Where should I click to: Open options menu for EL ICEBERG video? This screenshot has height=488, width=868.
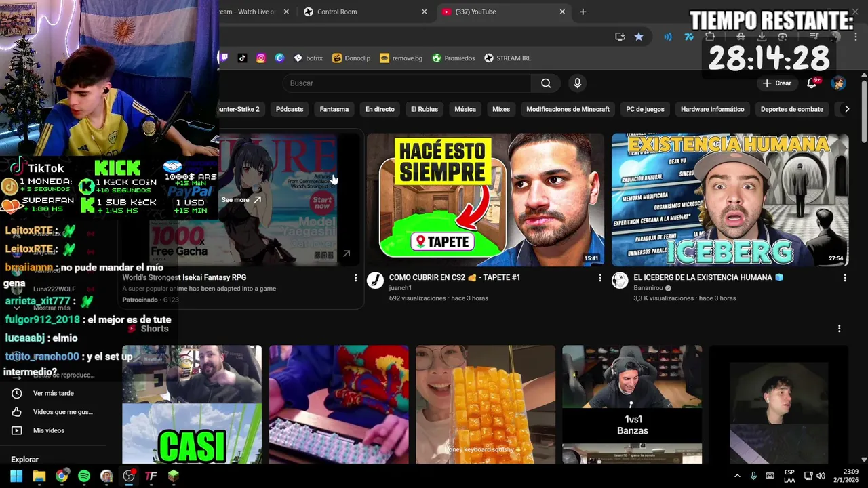pos(844,278)
